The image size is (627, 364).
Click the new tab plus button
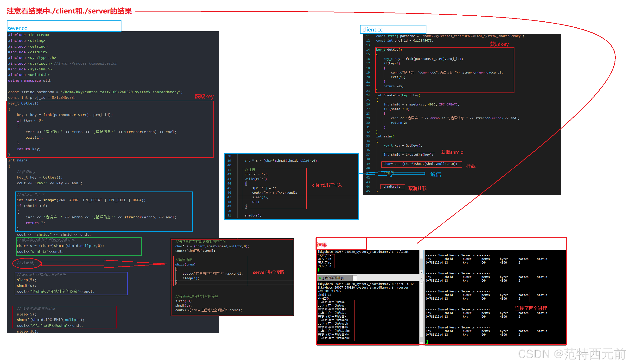click(355, 278)
